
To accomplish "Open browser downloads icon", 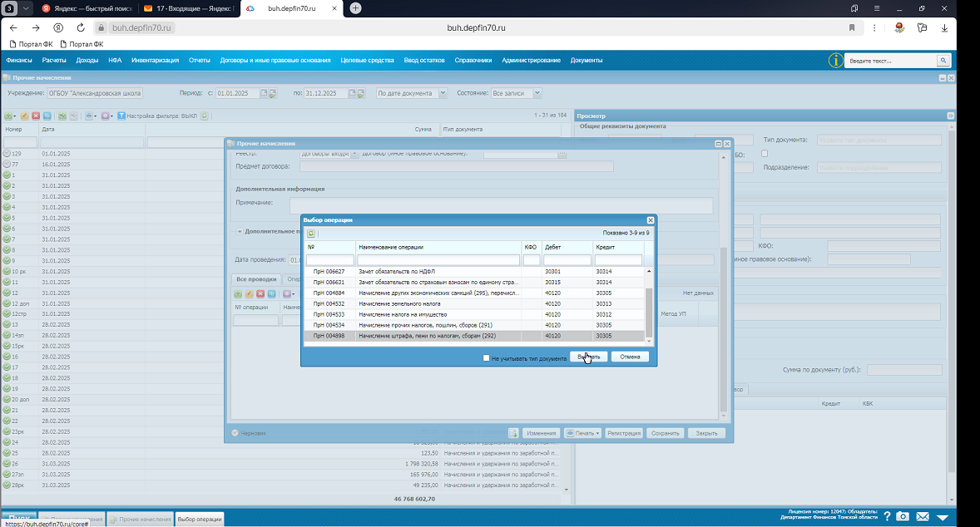I will (x=944, y=27).
